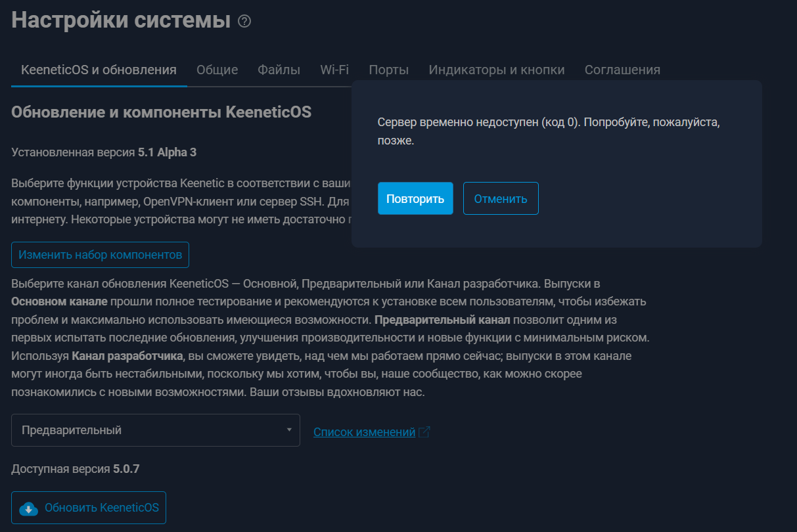This screenshot has height=532, width=797.
Task: Switch to the Соглашения tab
Action: point(622,70)
